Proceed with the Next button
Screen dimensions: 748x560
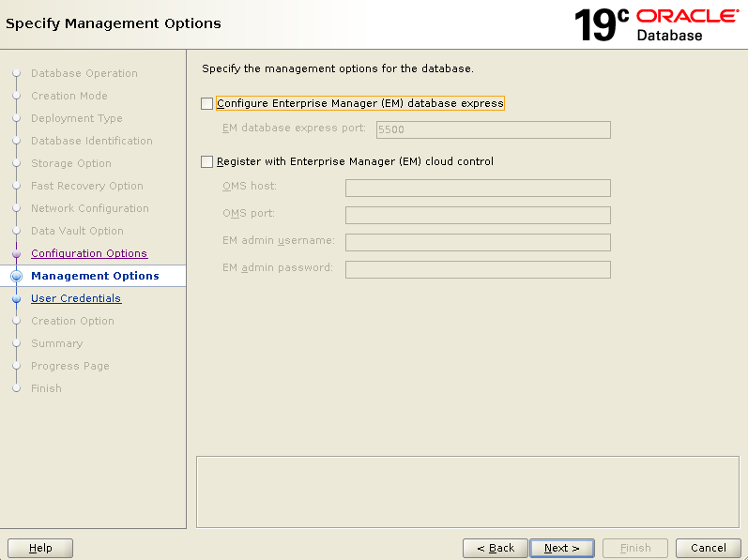[562, 548]
